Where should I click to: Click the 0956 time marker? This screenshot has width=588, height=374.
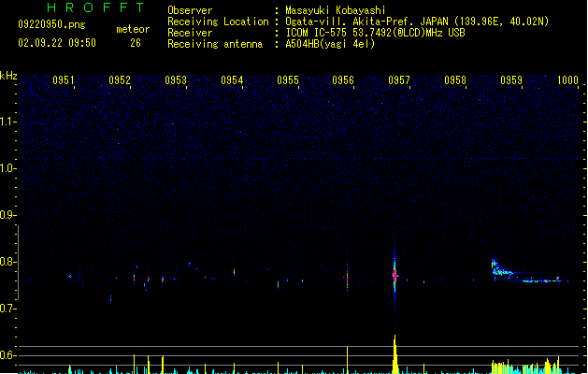[343, 80]
